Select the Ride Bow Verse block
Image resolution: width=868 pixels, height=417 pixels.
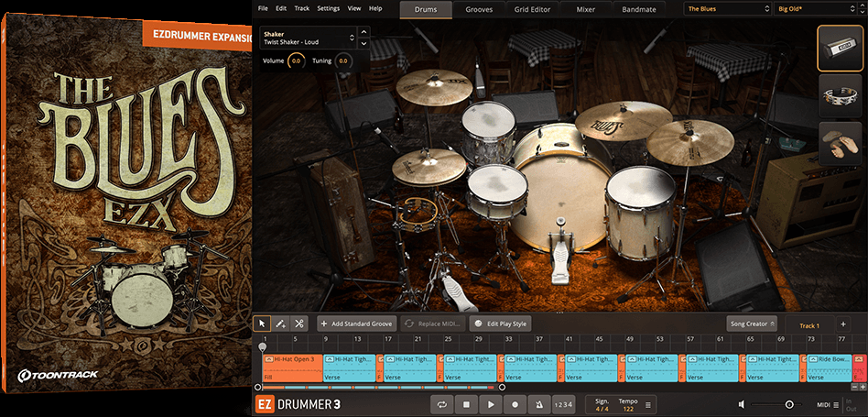829,368
